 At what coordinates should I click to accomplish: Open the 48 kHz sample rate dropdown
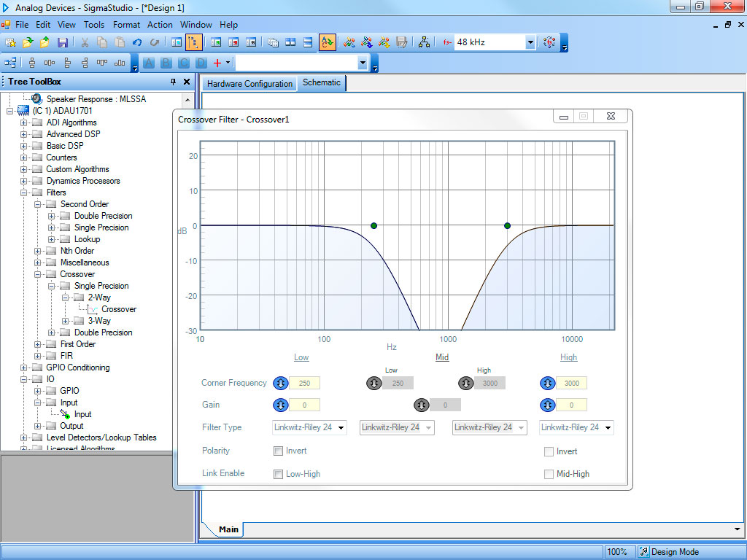(530, 42)
